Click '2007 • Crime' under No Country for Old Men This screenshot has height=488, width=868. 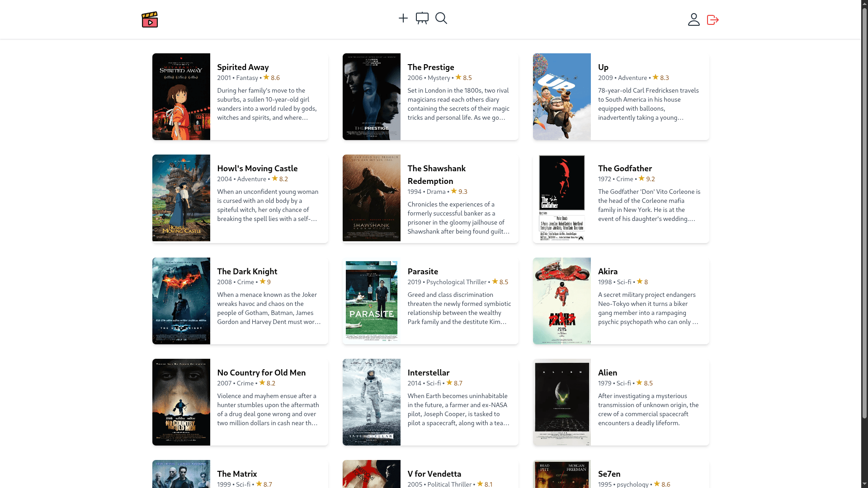(235, 383)
